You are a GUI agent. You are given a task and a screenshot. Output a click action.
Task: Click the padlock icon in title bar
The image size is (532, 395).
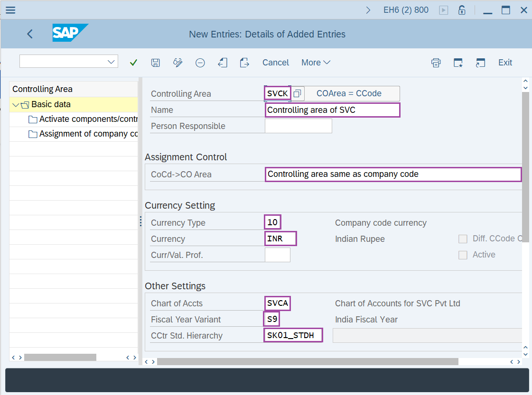[461, 10]
